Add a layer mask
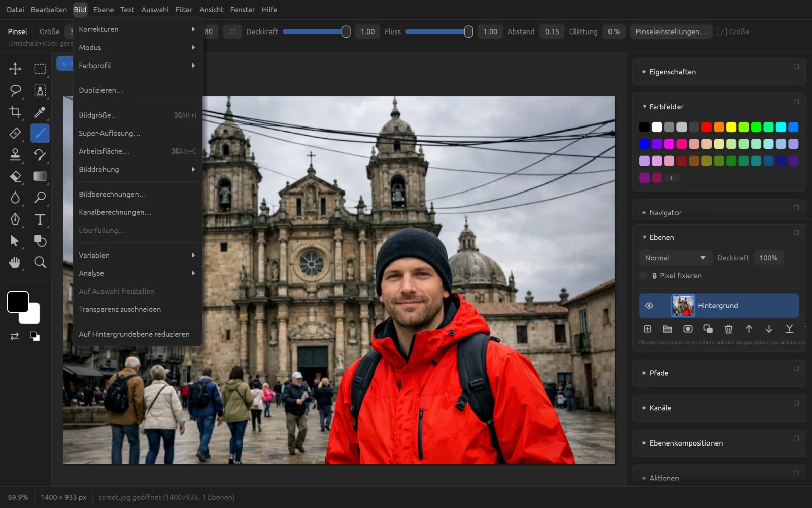812x508 pixels. (688, 329)
